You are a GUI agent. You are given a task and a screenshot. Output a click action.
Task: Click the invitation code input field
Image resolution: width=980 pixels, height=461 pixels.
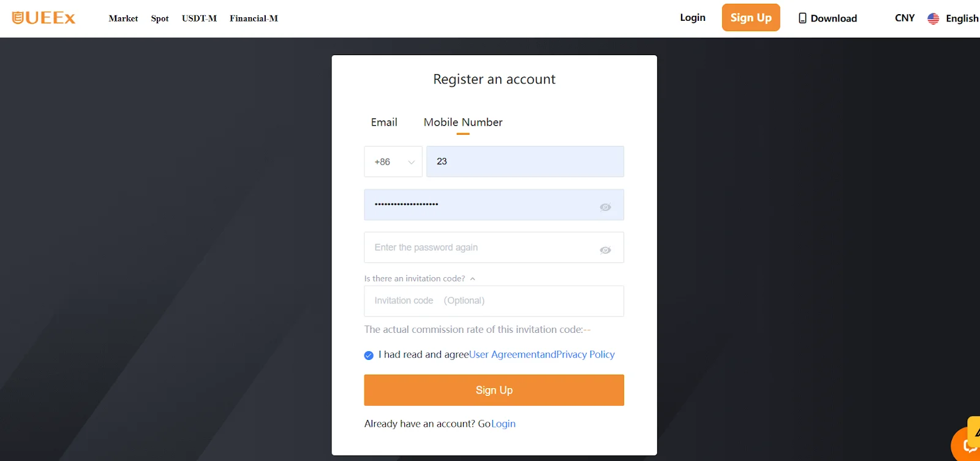point(494,301)
